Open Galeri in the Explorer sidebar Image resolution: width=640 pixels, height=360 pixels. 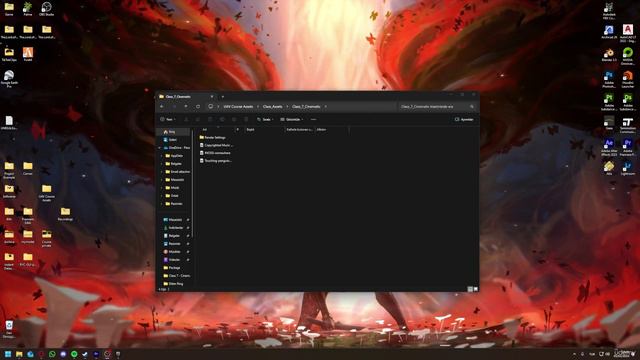[x=170, y=140]
